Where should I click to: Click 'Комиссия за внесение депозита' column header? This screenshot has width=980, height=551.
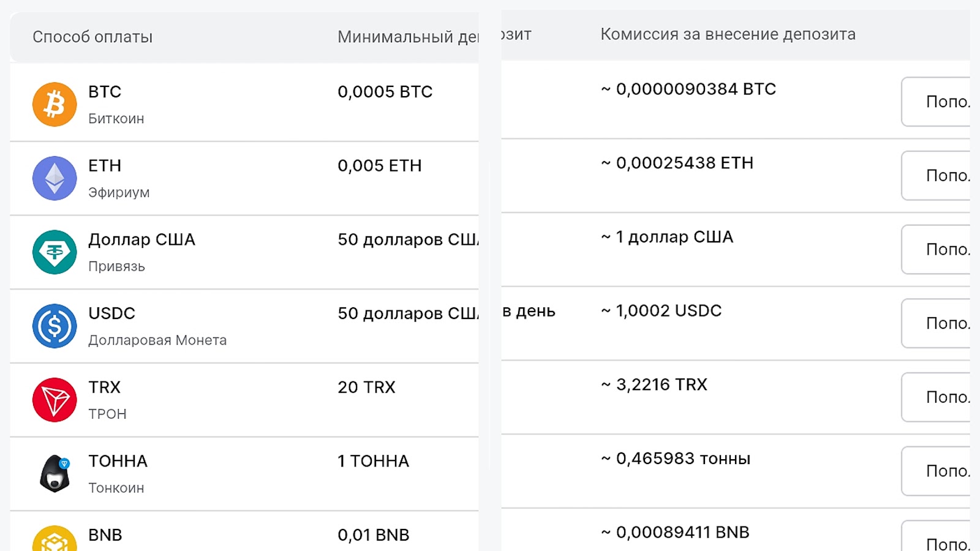point(728,34)
